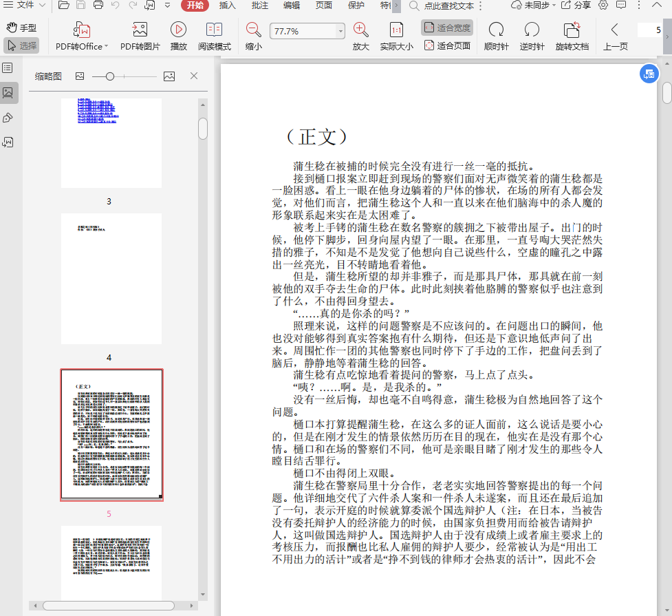
Task: Open the 批注 ribbon tab
Action: coord(260,6)
